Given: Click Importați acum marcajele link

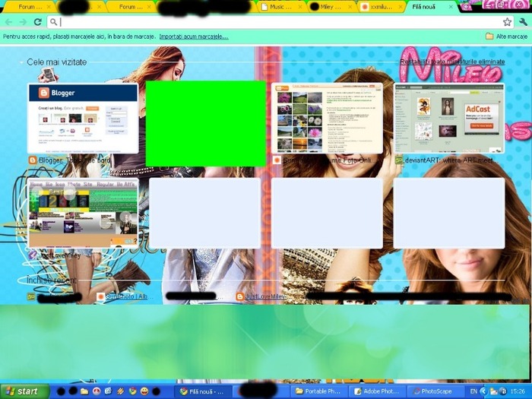Looking at the screenshot, I should pyautogui.click(x=194, y=36).
